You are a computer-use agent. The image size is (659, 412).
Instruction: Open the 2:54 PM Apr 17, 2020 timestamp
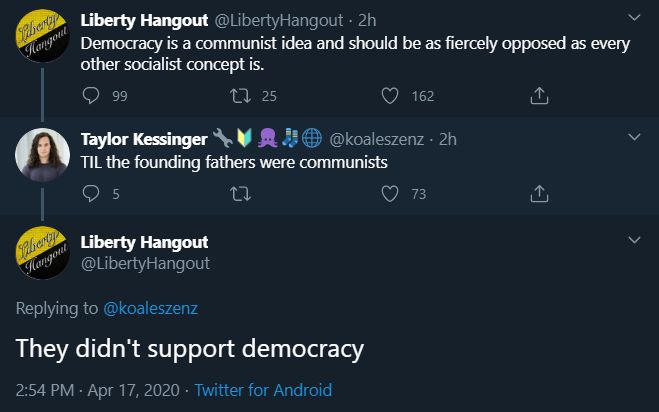tap(96, 390)
